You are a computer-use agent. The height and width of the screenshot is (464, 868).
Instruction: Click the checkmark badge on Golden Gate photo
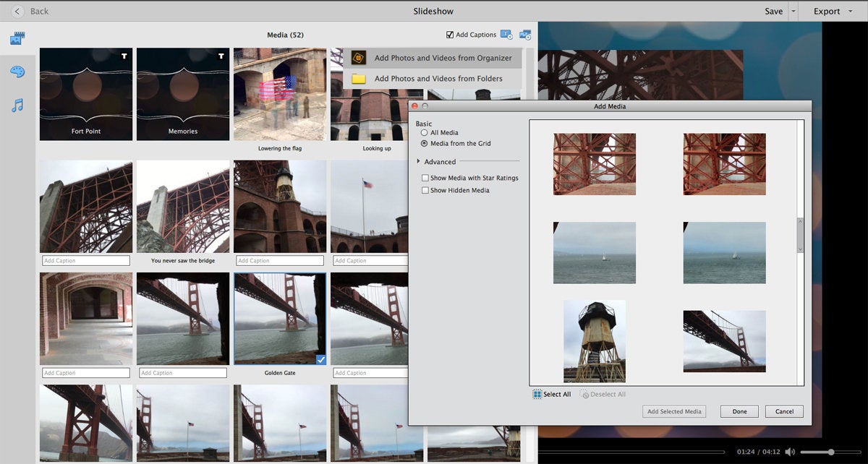pos(320,358)
